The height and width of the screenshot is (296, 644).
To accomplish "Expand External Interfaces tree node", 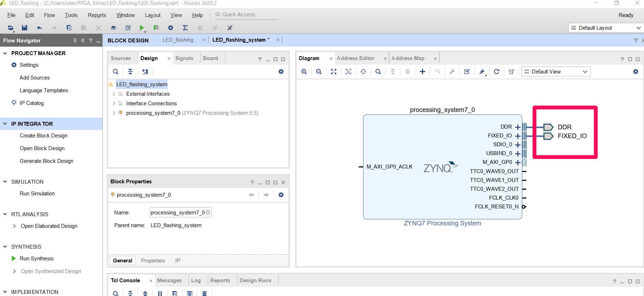I will [x=114, y=94].
